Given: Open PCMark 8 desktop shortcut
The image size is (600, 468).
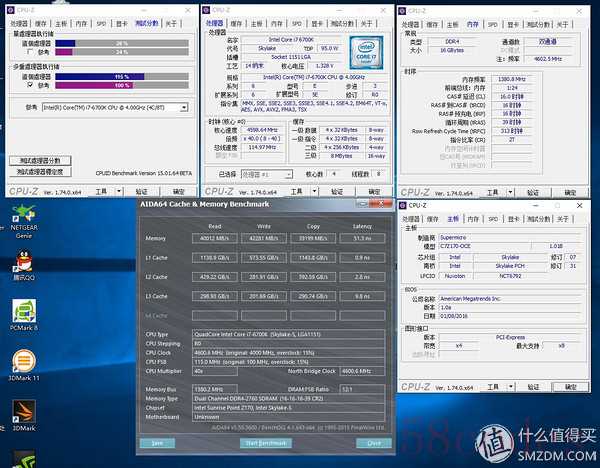Looking at the screenshot, I should (x=23, y=311).
